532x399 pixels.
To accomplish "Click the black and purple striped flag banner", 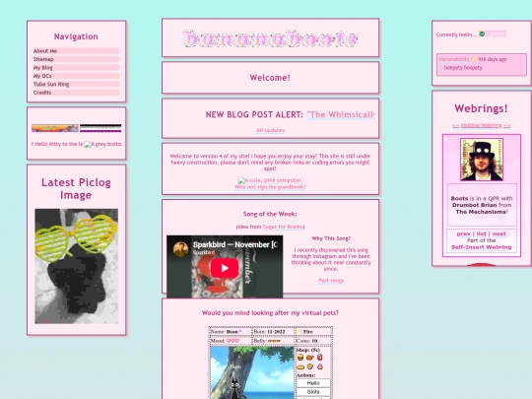I will coord(100,128).
